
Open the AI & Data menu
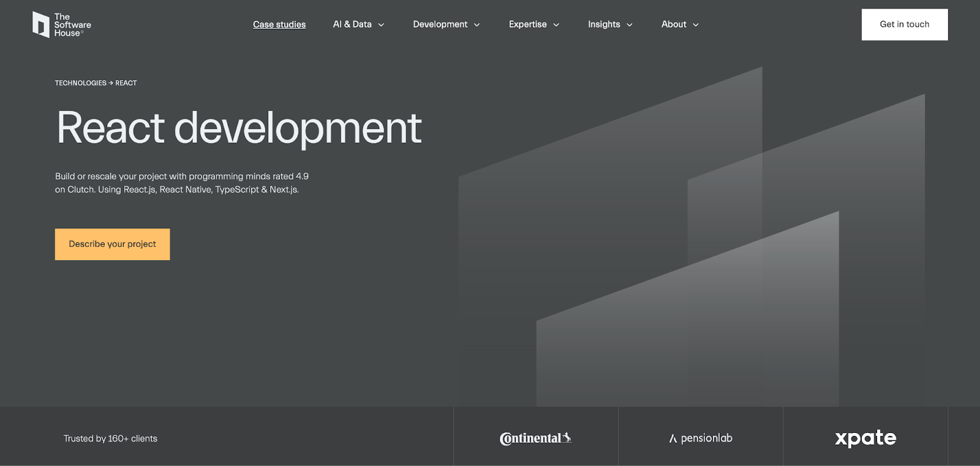[x=352, y=24]
